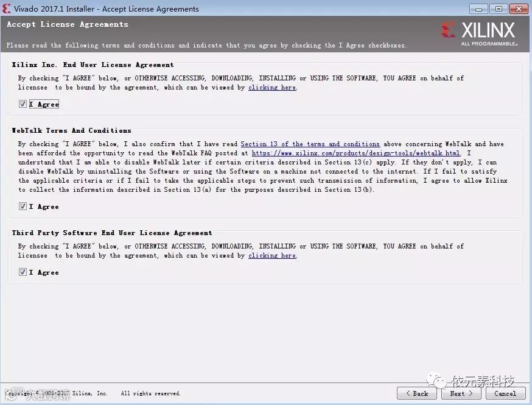Click the 'Accept License Agreements' header title
The width and height of the screenshot is (532, 405).
[68, 24]
